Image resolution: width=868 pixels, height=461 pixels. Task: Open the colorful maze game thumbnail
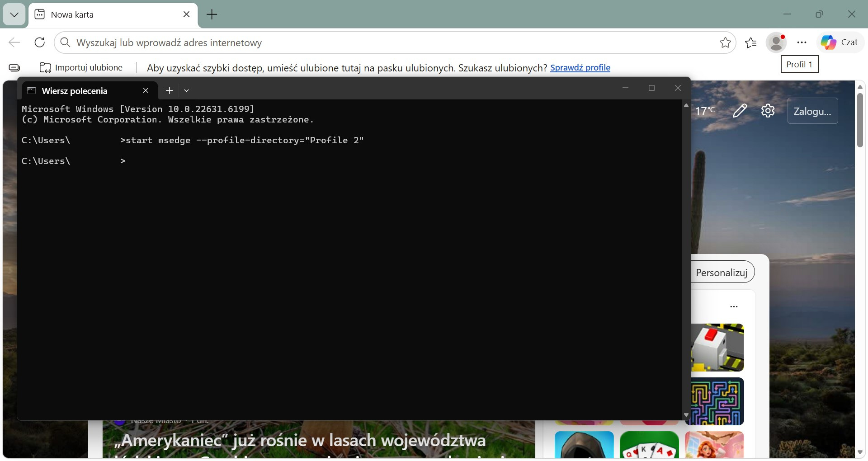[x=717, y=401]
